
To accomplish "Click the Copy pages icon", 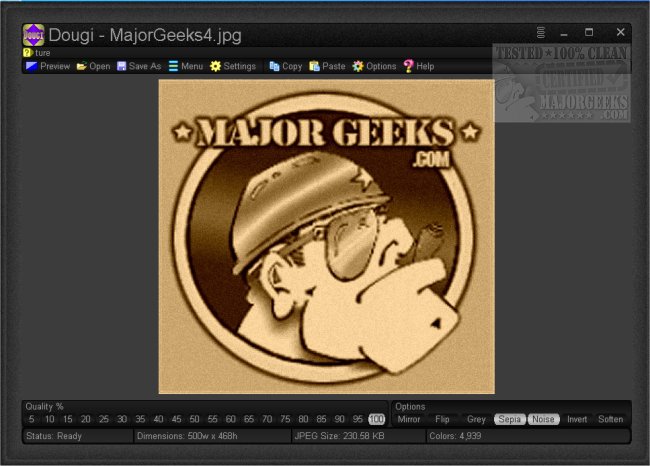I will click(274, 66).
